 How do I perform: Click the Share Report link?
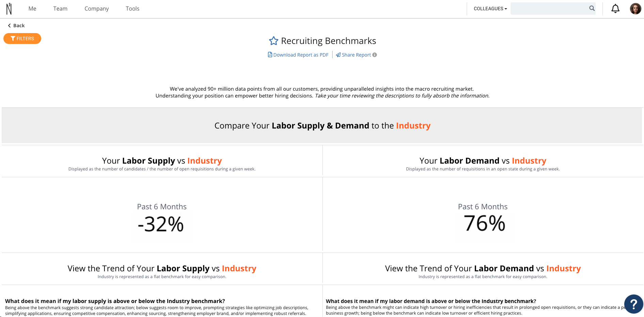(356, 55)
